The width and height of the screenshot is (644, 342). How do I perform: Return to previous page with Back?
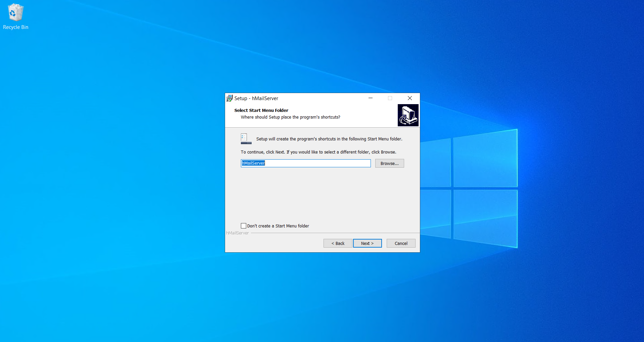point(338,243)
